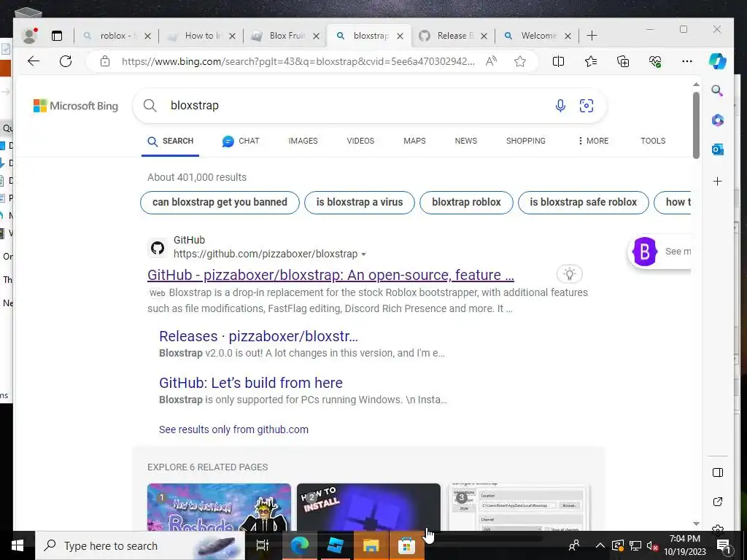Open the split screen icon

[558, 61]
